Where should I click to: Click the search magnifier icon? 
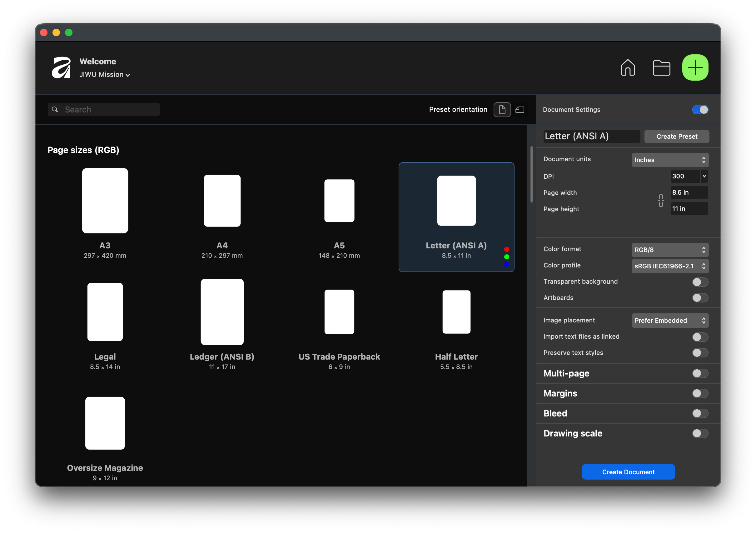[x=55, y=110]
